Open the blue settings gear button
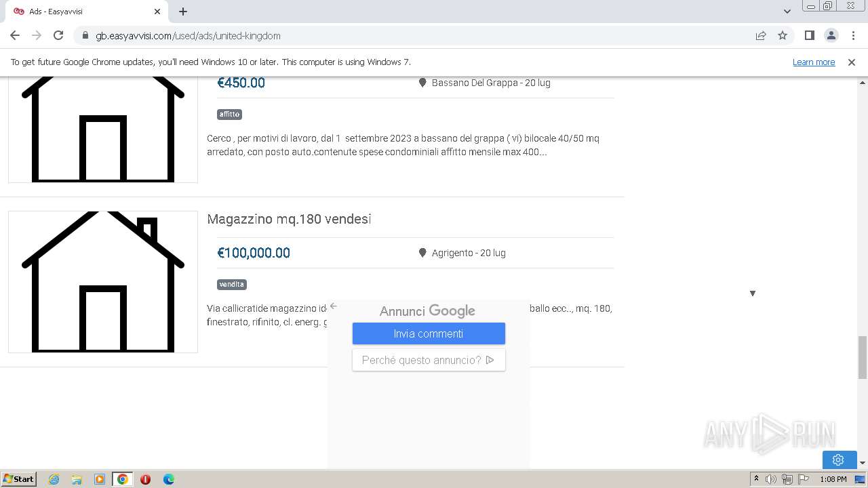Screen dimensions: 868x488 tap(838, 460)
